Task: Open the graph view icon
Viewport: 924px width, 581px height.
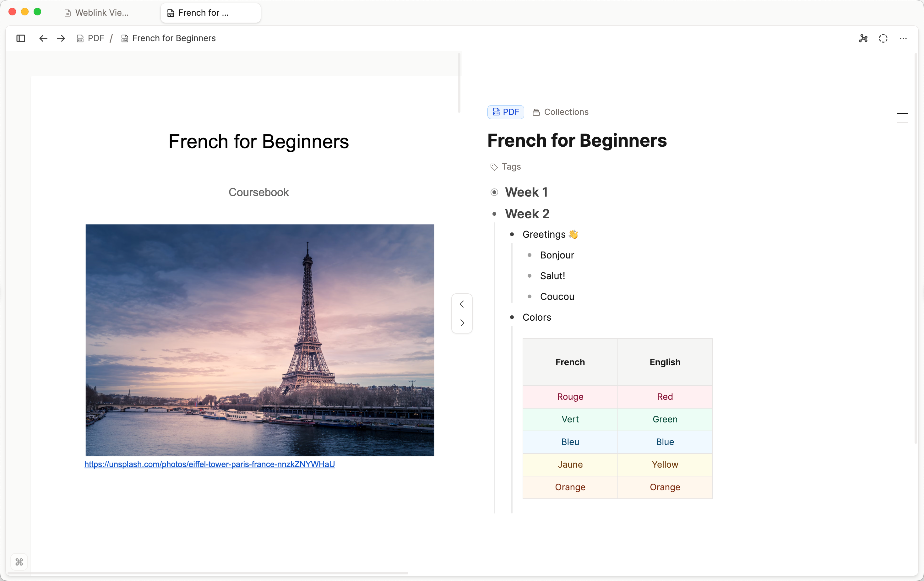Action: tap(863, 38)
